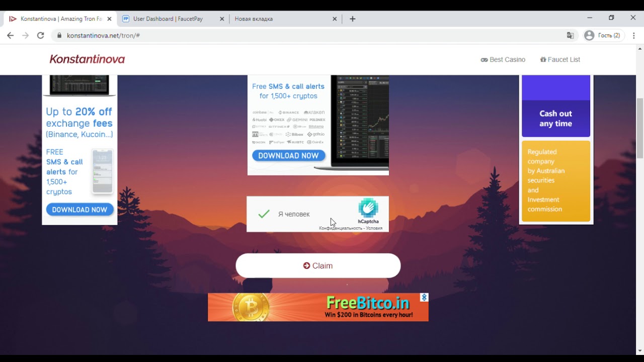Click the page vertical scrollbar thumb
The height and width of the screenshot is (362, 644).
(x=640, y=128)
